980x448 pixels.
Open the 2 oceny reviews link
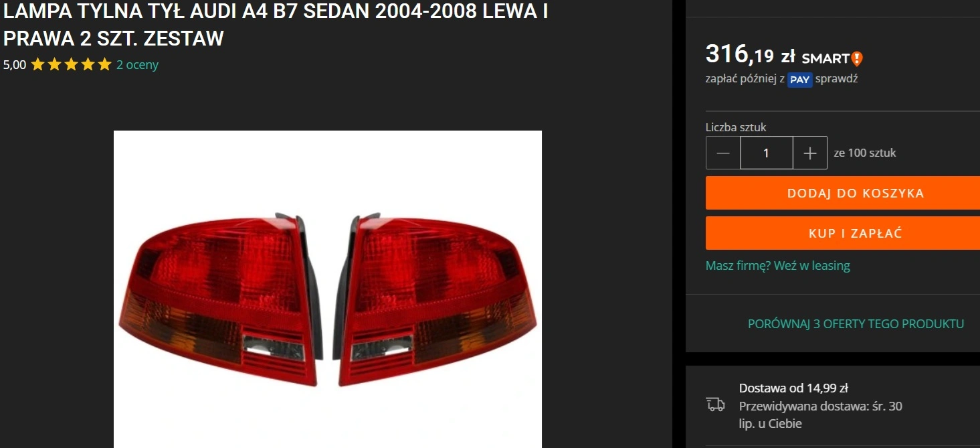(x=137, y=65)
